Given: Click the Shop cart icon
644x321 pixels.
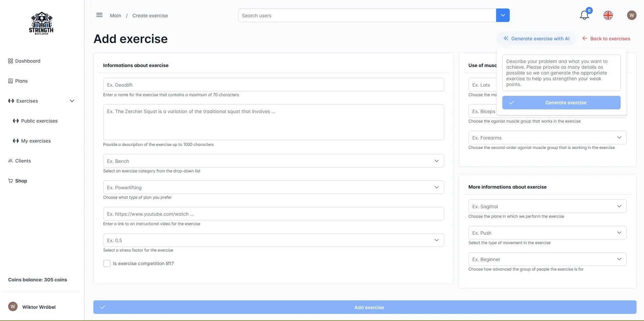Looking at the screenshot, I should [10, 181].
